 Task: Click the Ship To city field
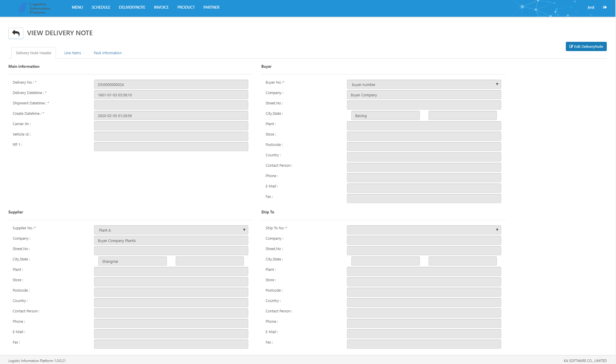pyautogui.click(x=386, y=261)
